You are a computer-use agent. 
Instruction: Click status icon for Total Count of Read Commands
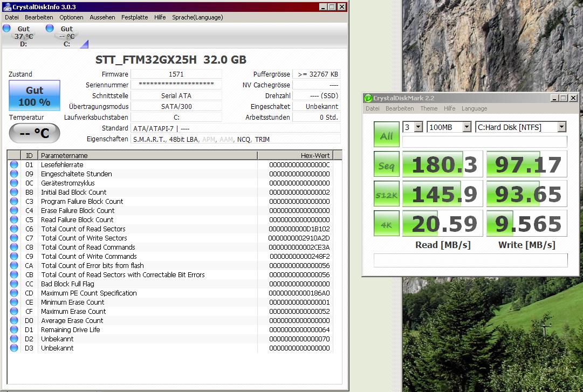14,247
